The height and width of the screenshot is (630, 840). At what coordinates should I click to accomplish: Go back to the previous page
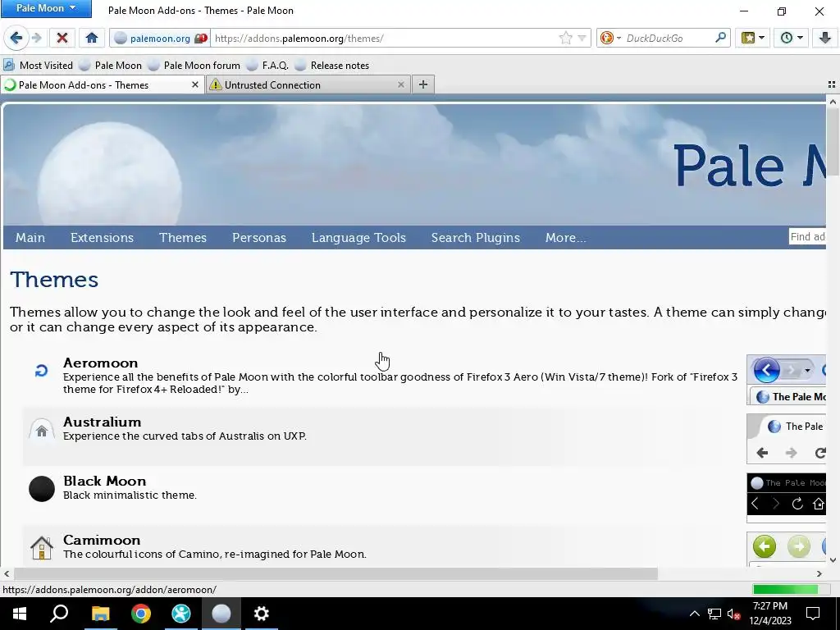point(16,38)
